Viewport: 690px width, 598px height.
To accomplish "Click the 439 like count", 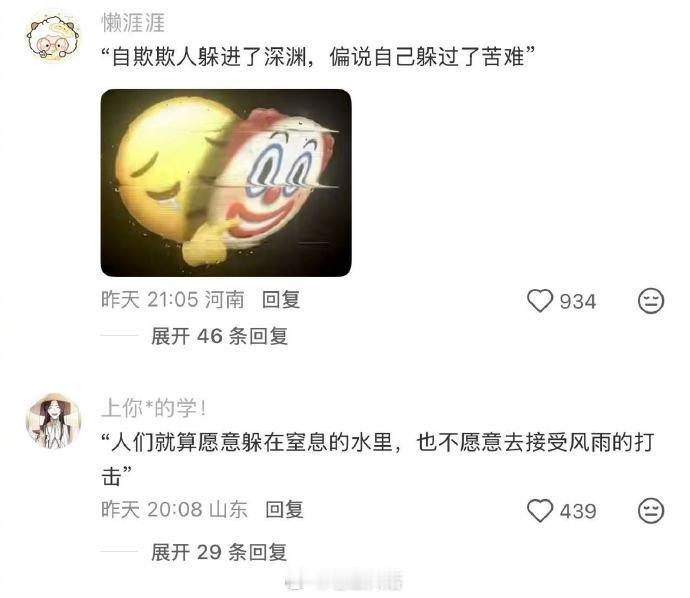I will pyautogui.click(x=578, y=511).
